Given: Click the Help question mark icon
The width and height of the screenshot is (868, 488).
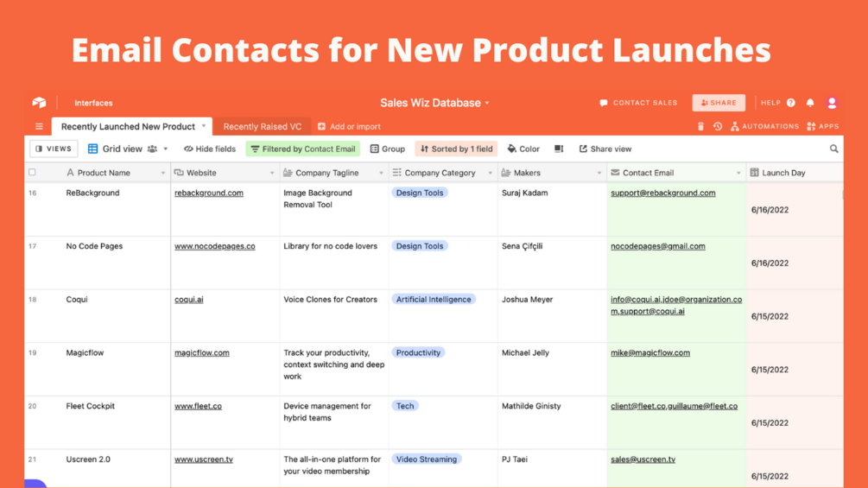Looking at the screenshot, I should [791, 103].
